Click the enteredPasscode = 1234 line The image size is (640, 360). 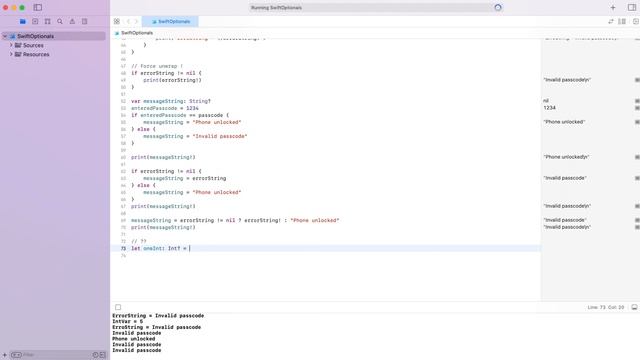point(164,108)
